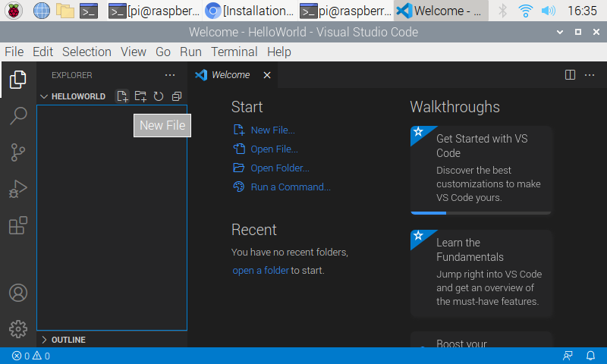
Task: Open the Go menu
Action: [163, 52]
